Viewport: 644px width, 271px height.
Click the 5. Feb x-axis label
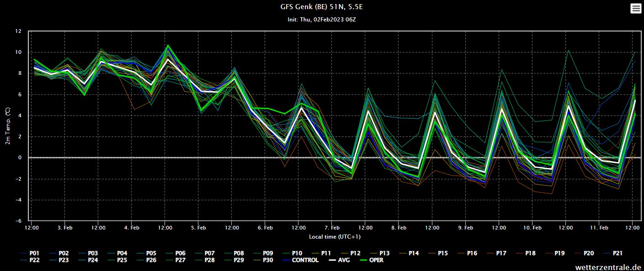(x=198, y=227)
